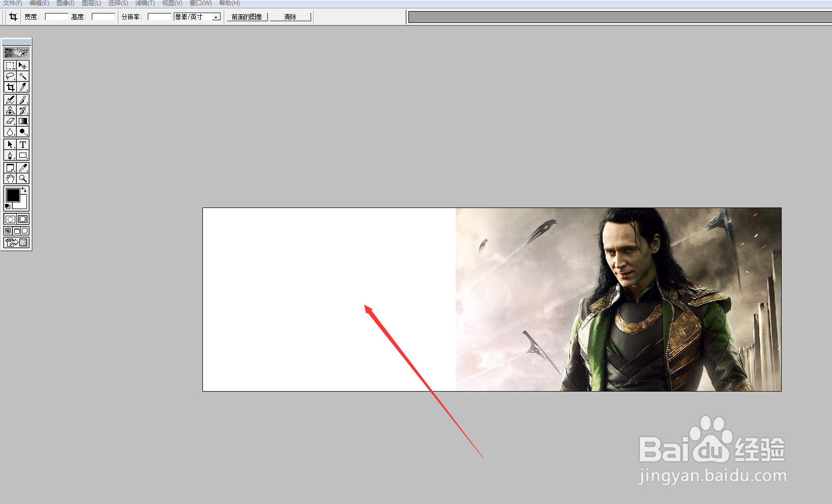Open the 帮助(H) menu
Screen dimensions: 832x504
tap(229, 3)
